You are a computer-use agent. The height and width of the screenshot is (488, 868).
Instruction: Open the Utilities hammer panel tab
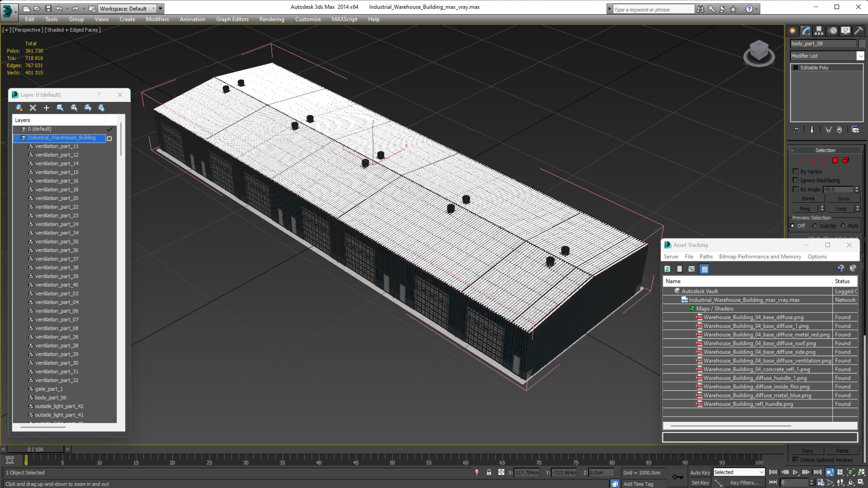pyautogui.click(x=859, y=31)
